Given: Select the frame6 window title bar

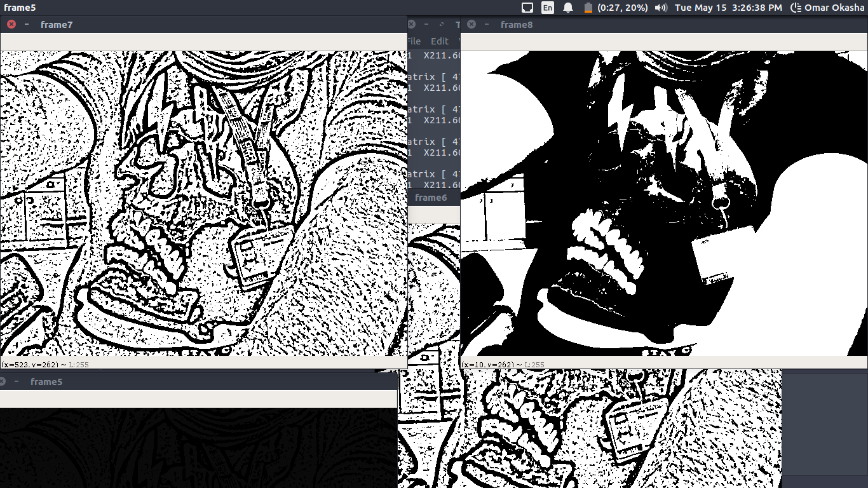Looking at the screenshot, I should [434, 198].
